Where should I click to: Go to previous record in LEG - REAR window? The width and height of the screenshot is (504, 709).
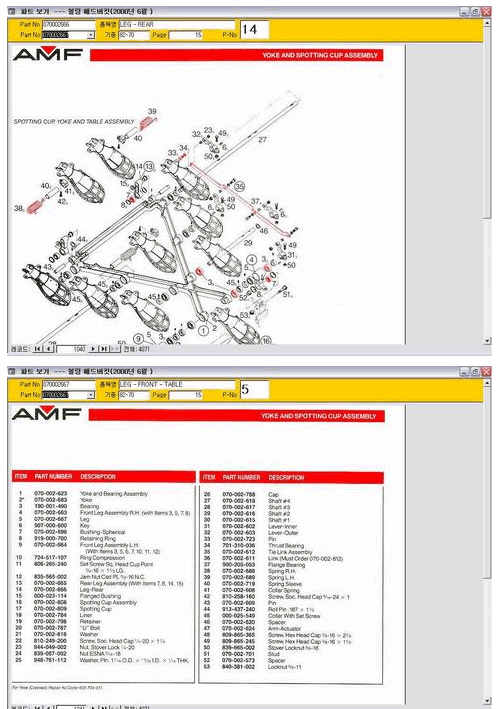click(x=49, y=349)
